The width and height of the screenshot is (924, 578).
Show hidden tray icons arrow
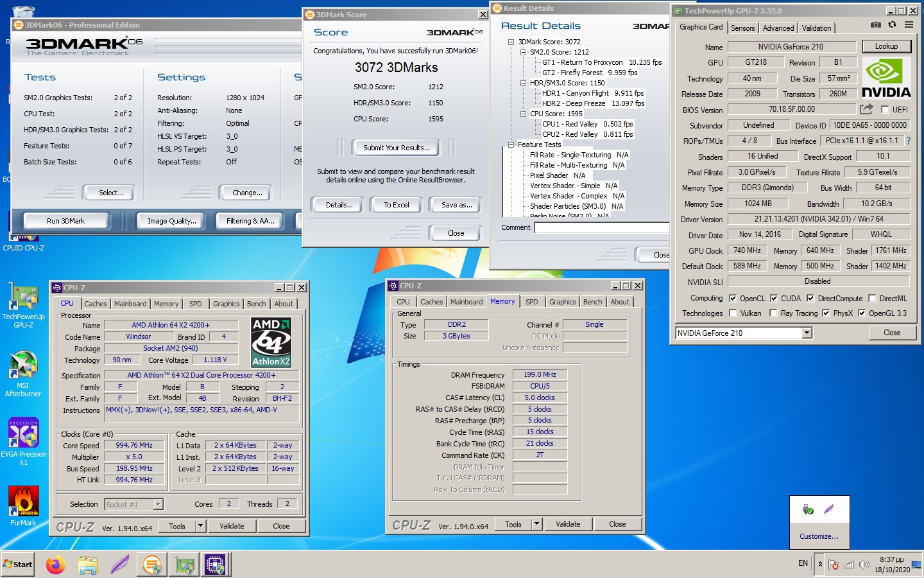tap(819, 565)
